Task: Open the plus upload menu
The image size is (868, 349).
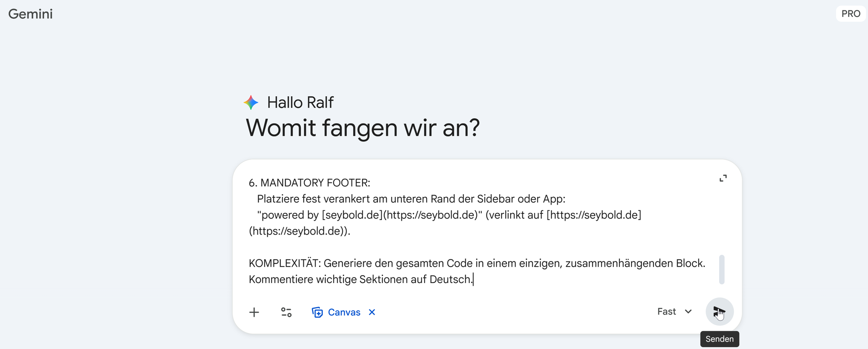Action: (254, 312)
